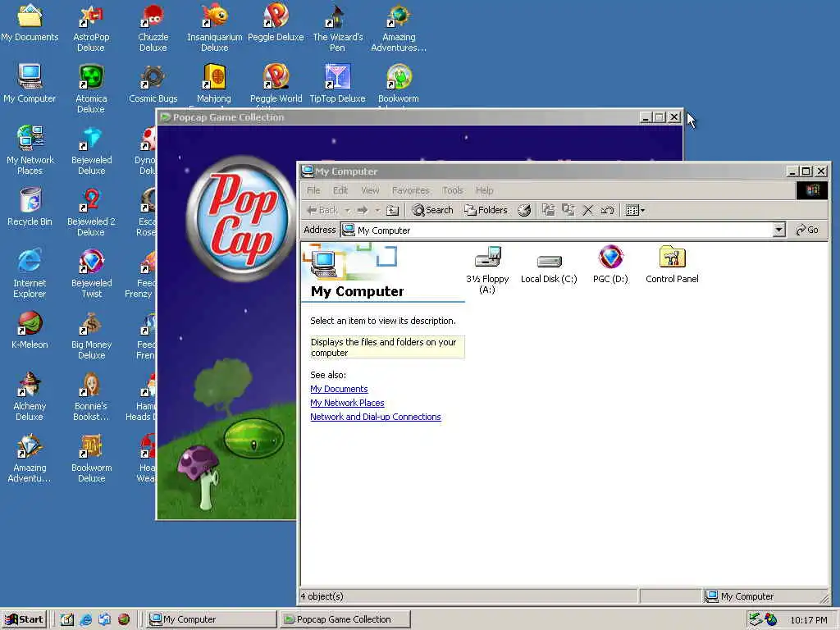The width and height of the screenshot is (840, 630).
Task: Switch to Popcap Game Collection taskbar button
Action: (345, 619)
